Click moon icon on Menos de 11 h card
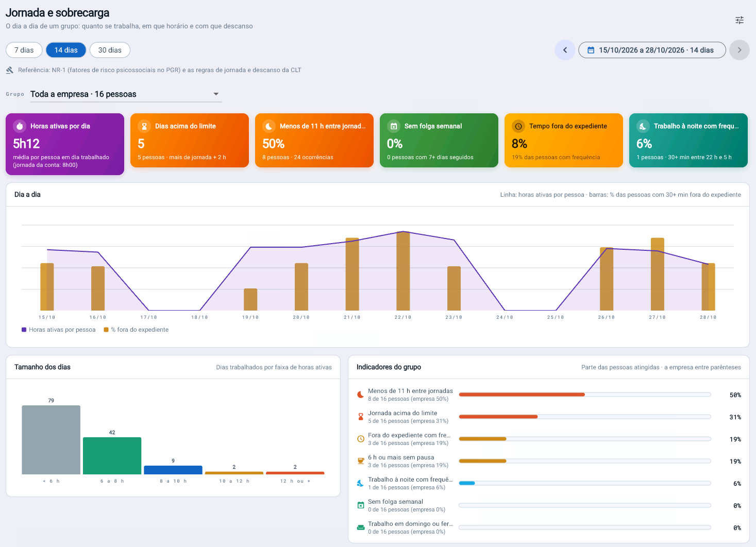Viewport: 756px width, 547px height. point(269,126)
